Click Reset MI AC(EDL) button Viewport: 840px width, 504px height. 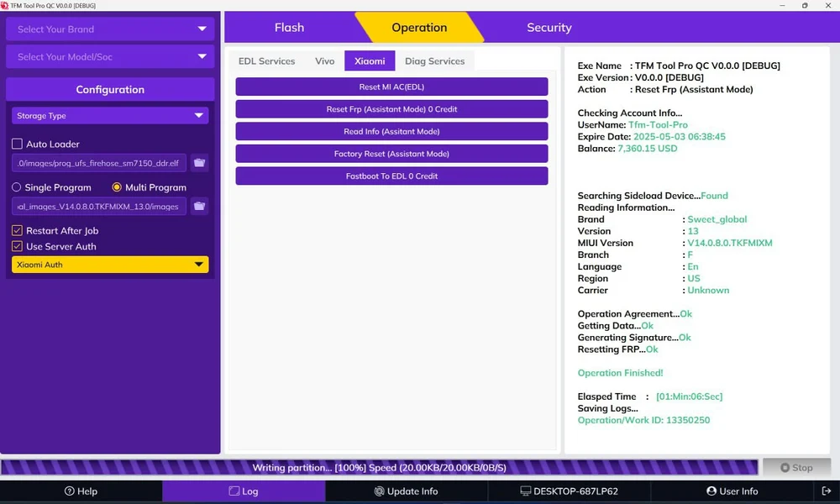tap(391, 87)
